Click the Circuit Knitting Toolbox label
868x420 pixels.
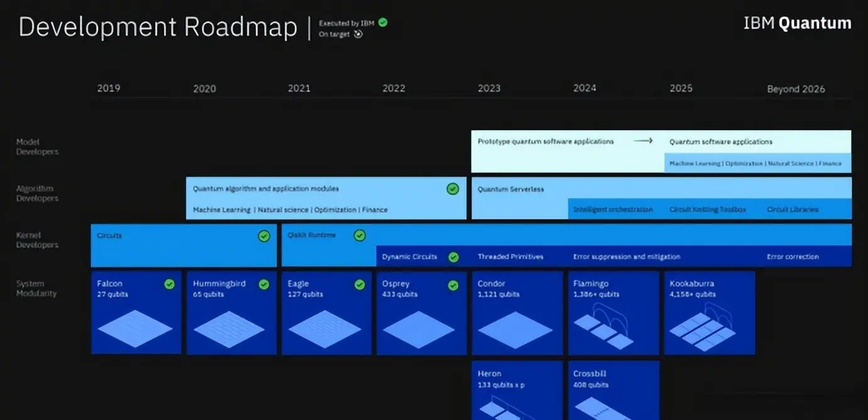pyautogui.click(x=708, y=209)
